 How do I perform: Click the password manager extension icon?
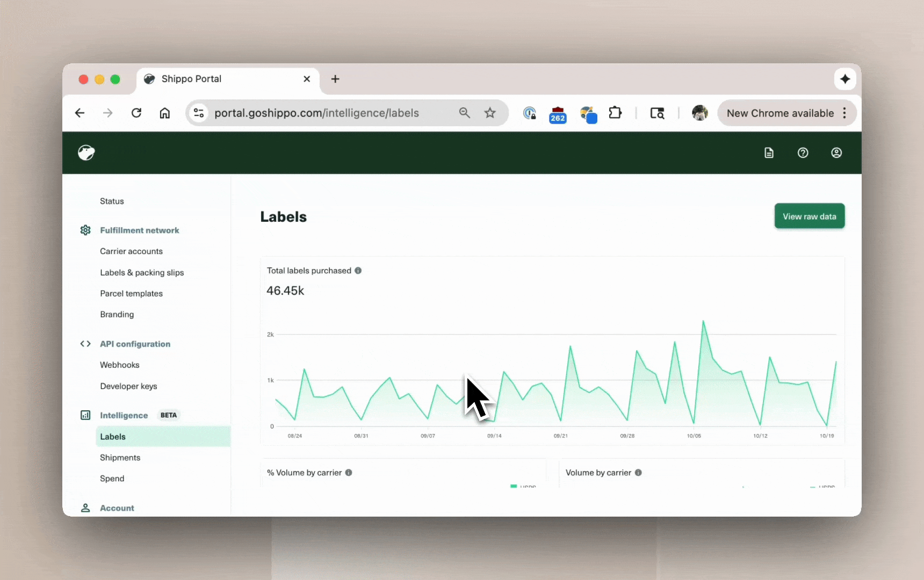530,113
